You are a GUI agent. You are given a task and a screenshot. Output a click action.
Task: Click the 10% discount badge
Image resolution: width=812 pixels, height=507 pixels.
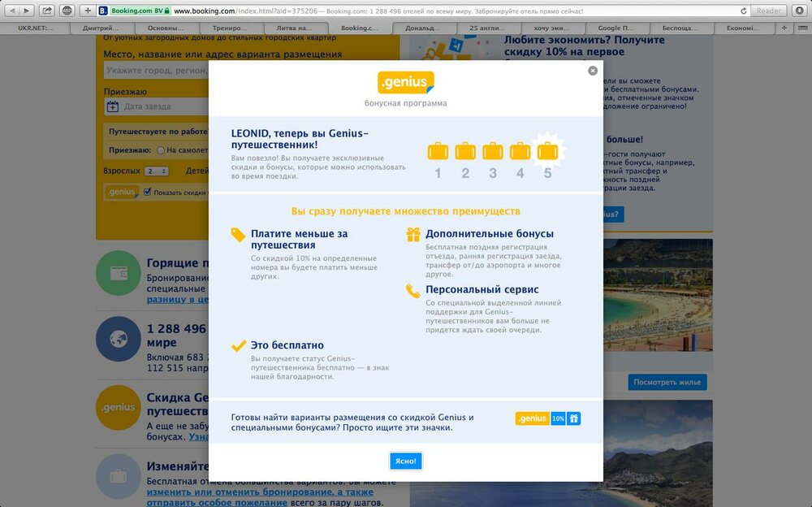click(558, 418)
